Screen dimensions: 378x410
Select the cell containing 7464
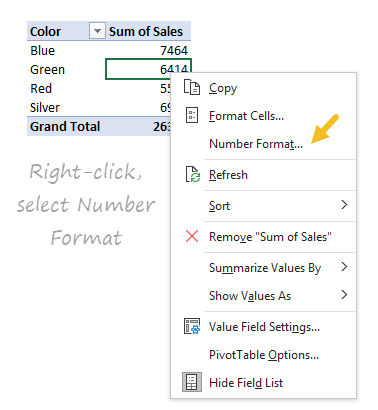(x=148, y=50)
